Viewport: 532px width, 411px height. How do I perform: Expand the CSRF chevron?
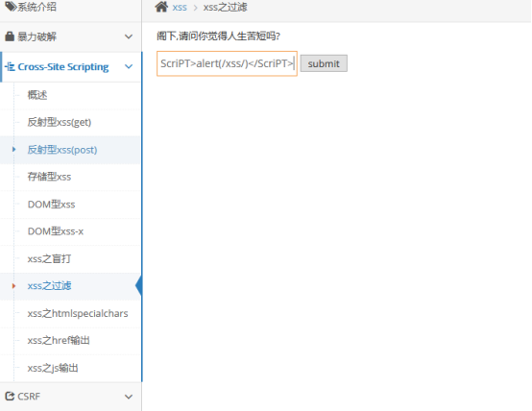(129, 397)
